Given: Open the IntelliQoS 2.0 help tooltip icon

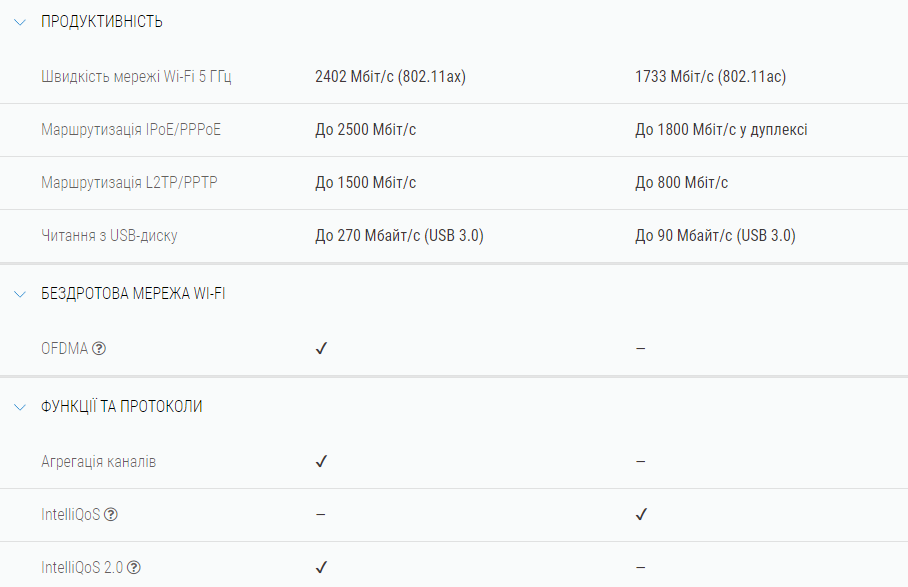Looking at the screenshot, I should [134, 568].
